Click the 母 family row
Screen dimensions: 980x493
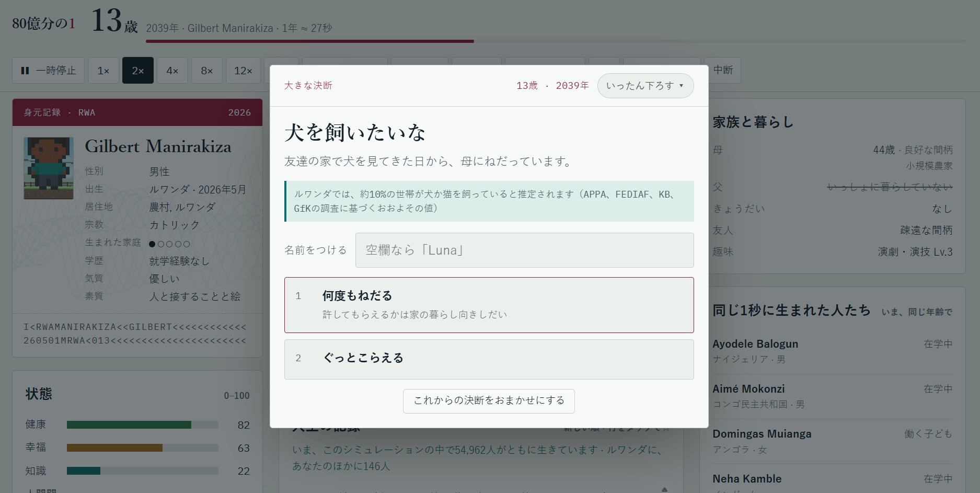832,157
